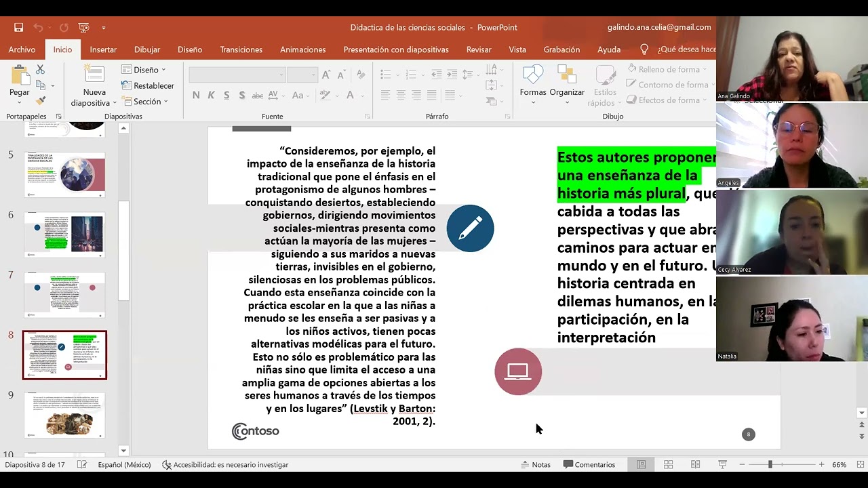Click the Copy icon
Image resolution: width=868 pixels, height=488 pixels.
[x=41, y=85]
